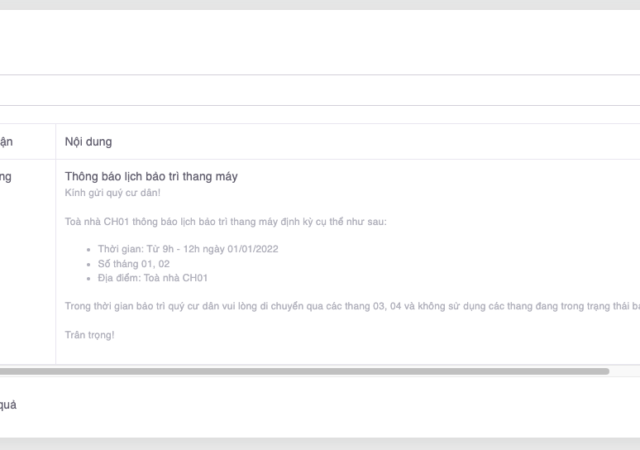Click the blank white panel at the top
Image resolution: width=640 pixels, height=450 pixels.
[320, 42]
